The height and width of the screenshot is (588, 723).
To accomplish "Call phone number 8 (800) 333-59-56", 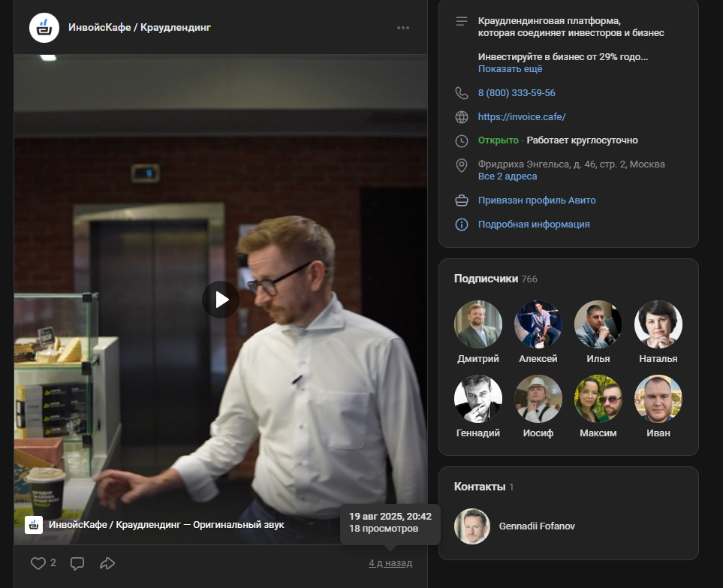I will coord(517,93).
